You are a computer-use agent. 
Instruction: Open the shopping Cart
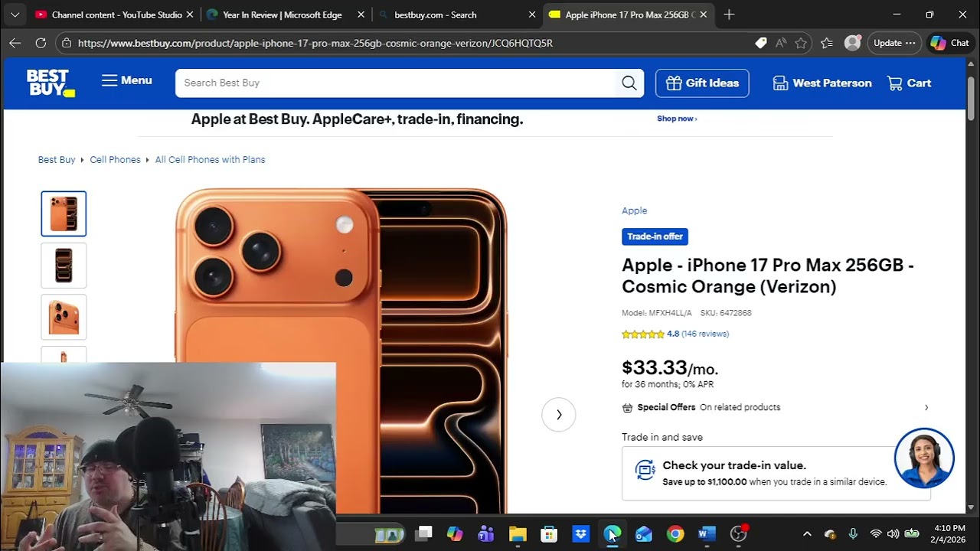tap(909, 83)
